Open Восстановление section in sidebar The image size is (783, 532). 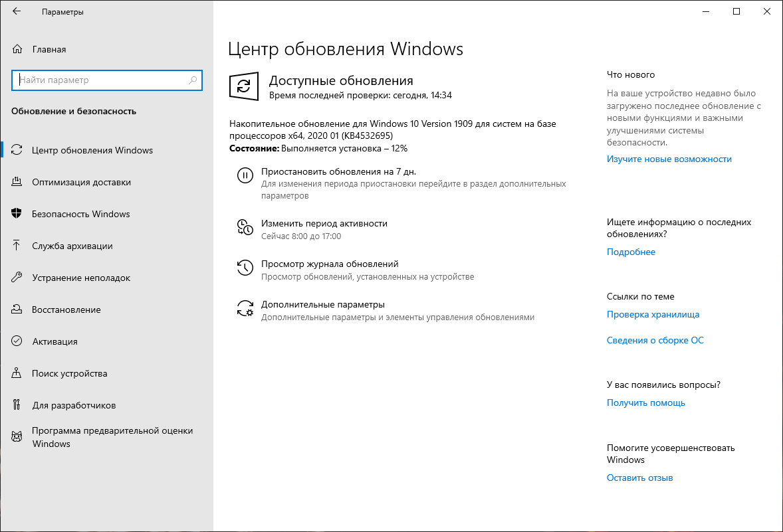point(66,310)
